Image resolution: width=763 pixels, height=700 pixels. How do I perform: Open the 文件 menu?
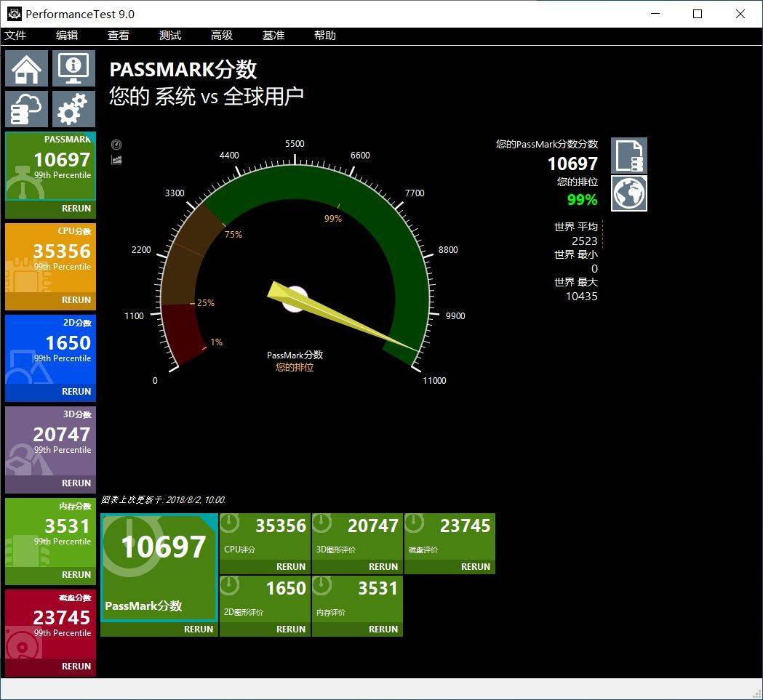15,36
